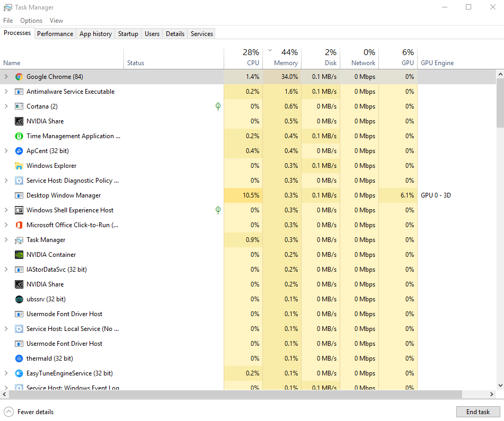Click the Service Host: Local Service gear icon
The height and width of the screenshot is (421, 504).
[x=19, y=329]
